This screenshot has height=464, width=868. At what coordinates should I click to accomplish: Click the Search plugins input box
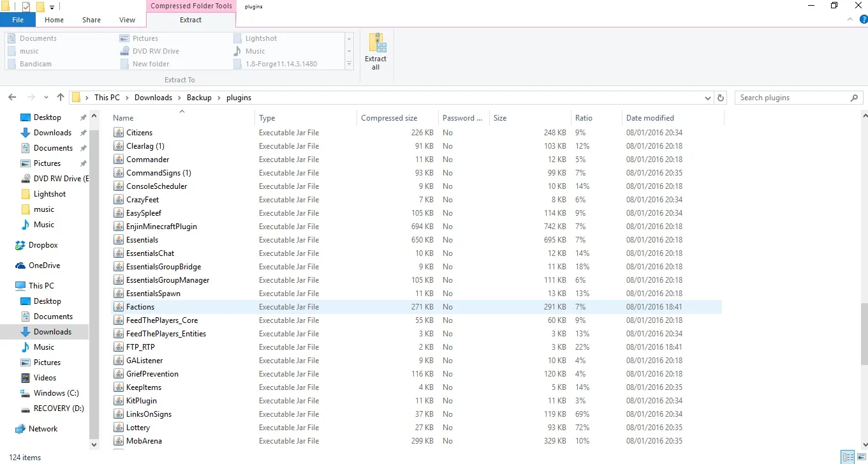793,98
